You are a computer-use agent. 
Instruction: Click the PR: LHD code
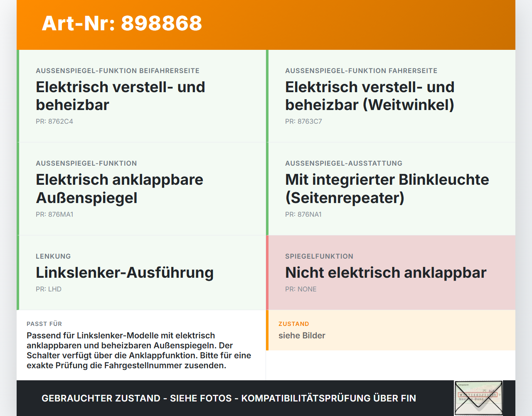click(x=49, y=289)
